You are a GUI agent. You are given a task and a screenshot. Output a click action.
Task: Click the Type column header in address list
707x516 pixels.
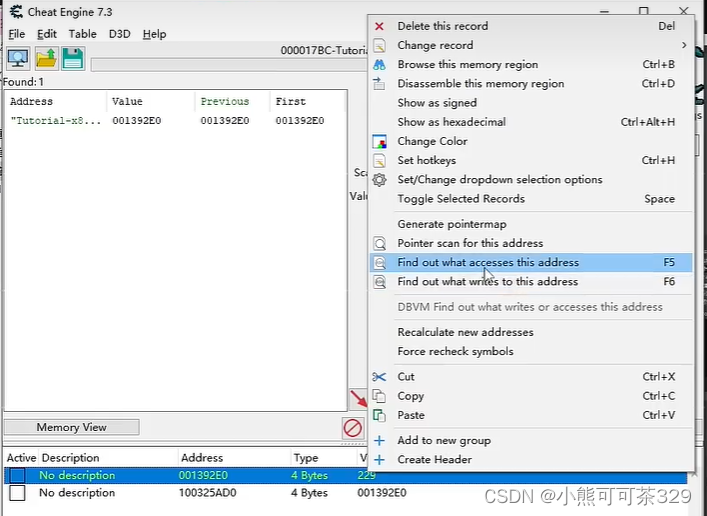click(324, 458)
